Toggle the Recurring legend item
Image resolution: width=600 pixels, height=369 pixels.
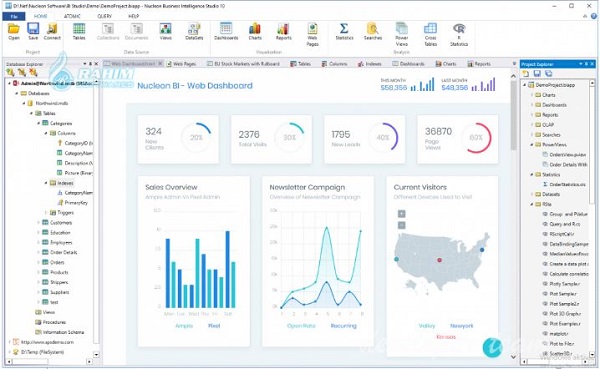pos(343,326)
